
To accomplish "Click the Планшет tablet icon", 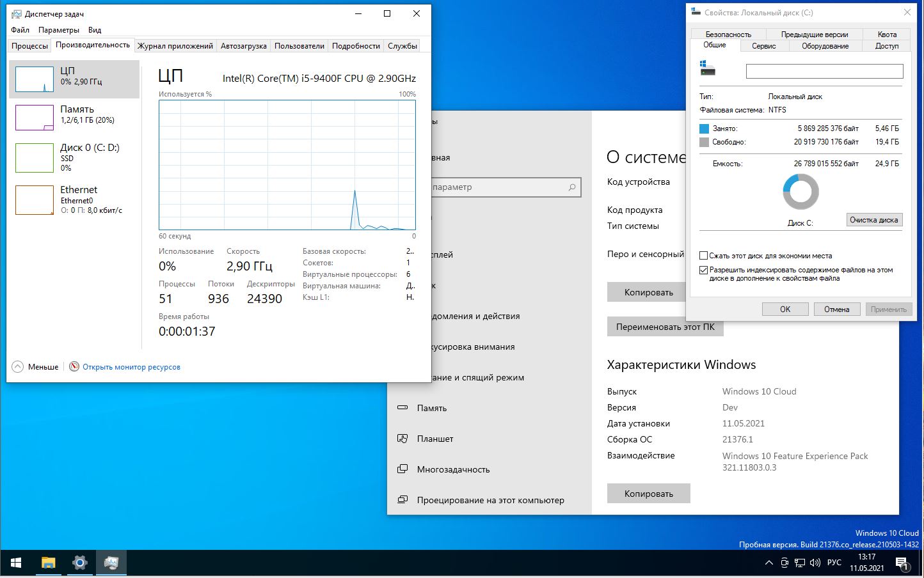I will click(x=402, y=439).
